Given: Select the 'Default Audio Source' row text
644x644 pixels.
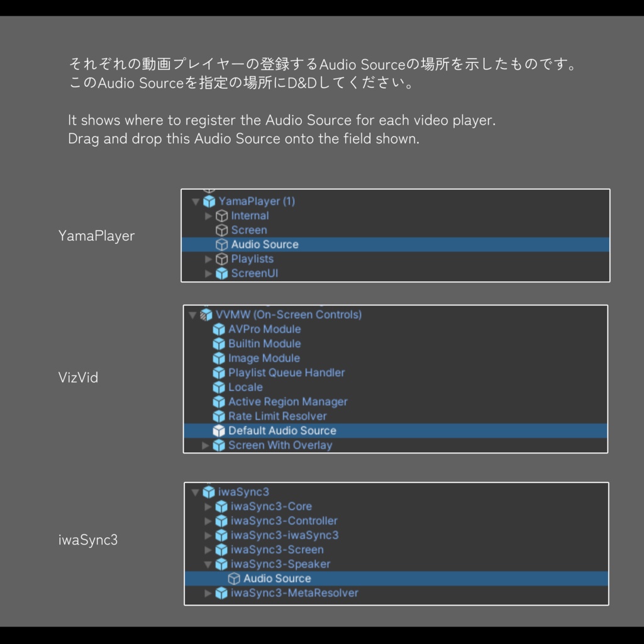Looking at the screenshot, I should click(x=282, y=430).
